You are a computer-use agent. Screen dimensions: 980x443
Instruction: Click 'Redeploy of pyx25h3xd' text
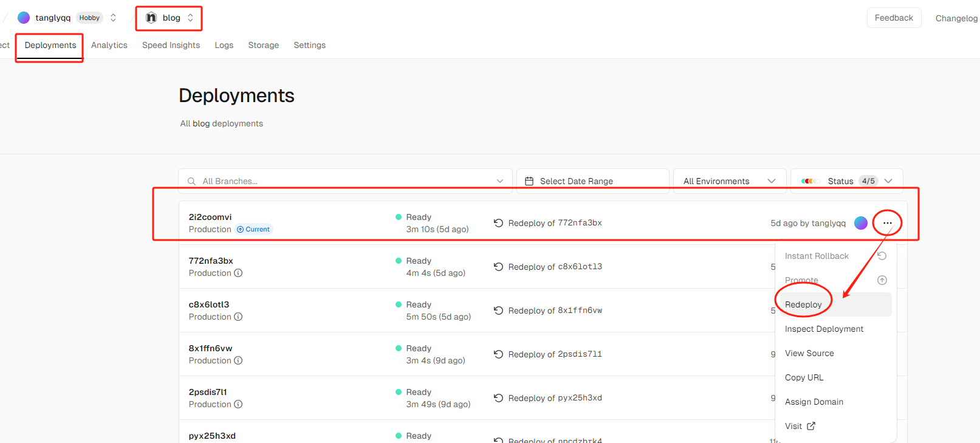click(555, 398)
